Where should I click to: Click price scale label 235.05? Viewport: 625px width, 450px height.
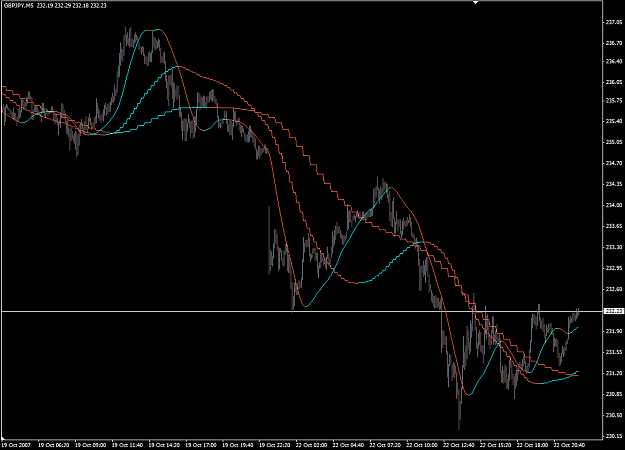click(614, 141)
